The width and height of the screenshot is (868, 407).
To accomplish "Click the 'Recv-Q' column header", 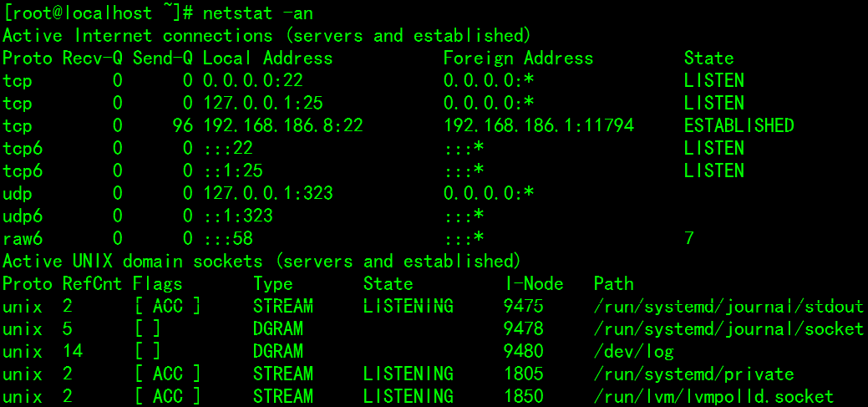I will pos(93,59).
